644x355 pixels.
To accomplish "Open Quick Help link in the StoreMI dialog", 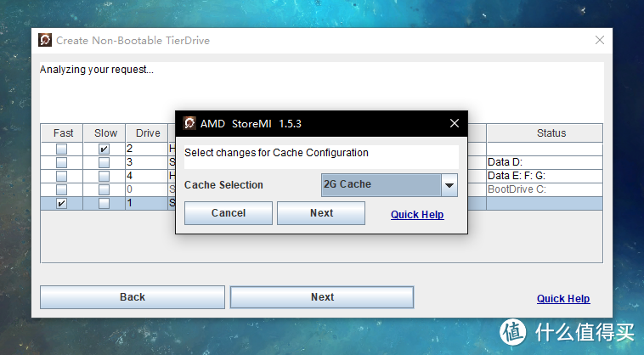I will click(417, 215).
